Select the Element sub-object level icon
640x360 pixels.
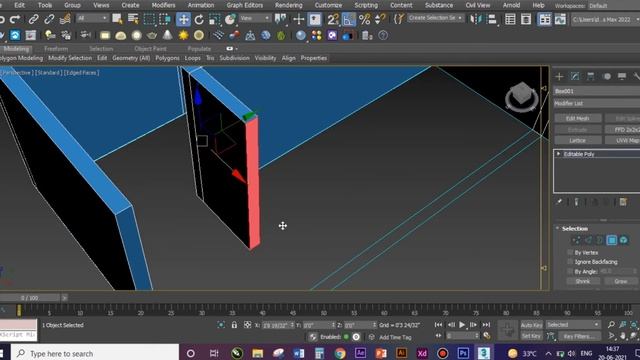tap(624, 240)
